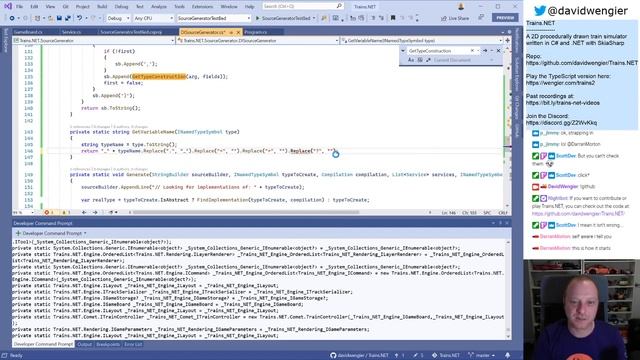Click the navigate backward toolbar icon
This screenshot has height=360, width=640.
pyautogui.click(x=12, y=18)
